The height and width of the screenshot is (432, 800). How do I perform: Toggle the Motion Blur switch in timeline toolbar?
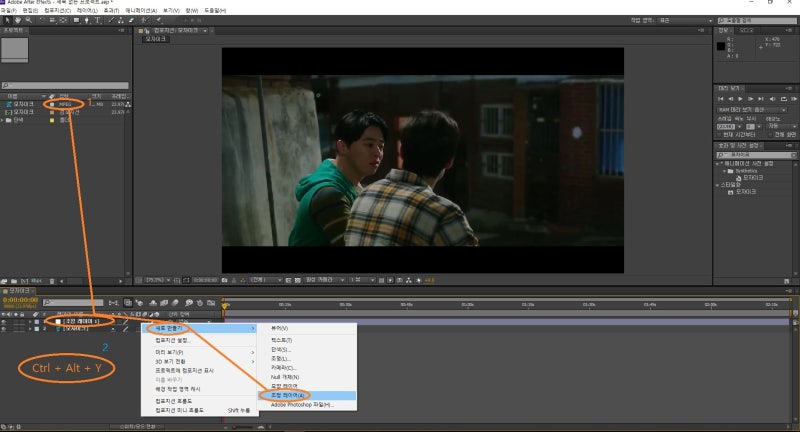pos(175,303)
